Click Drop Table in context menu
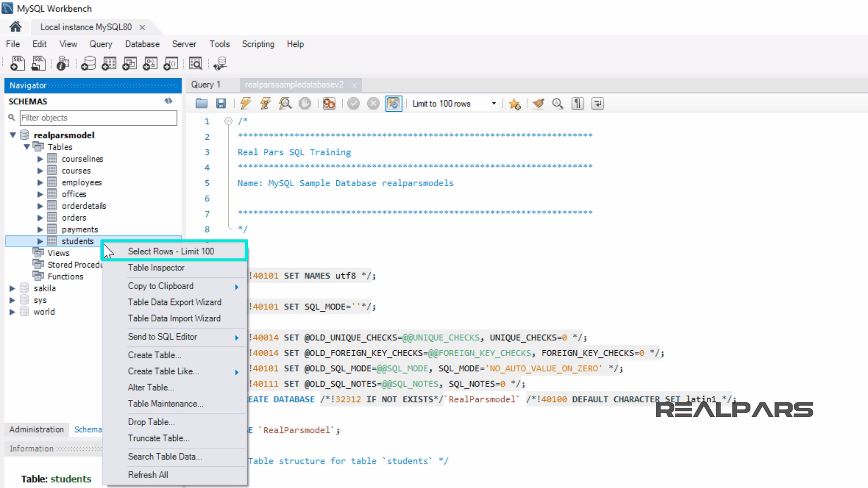 (151, 422)
